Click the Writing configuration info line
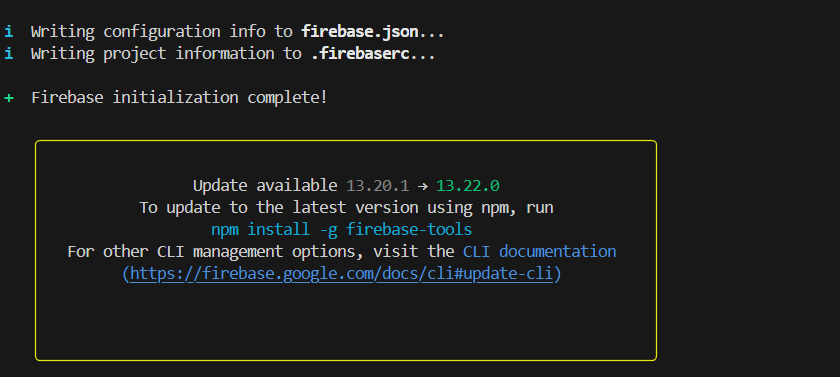Viewport: 840px width, 377px height. point(237,32)
